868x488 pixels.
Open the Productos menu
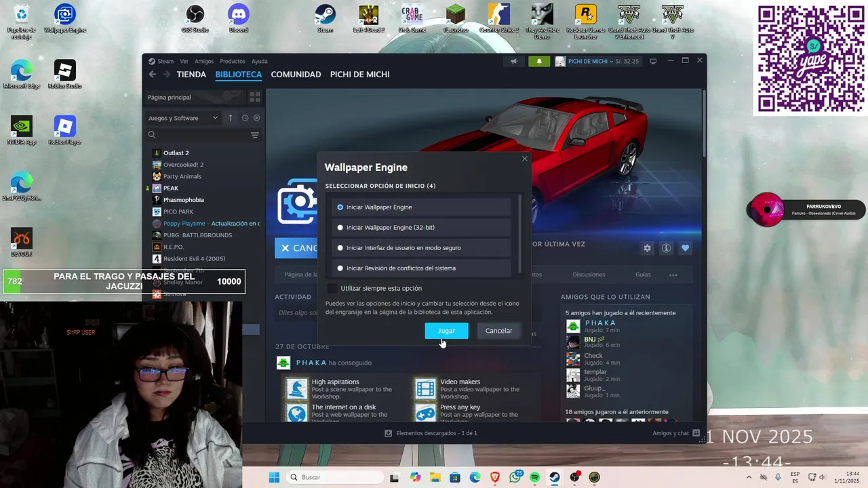233,61
